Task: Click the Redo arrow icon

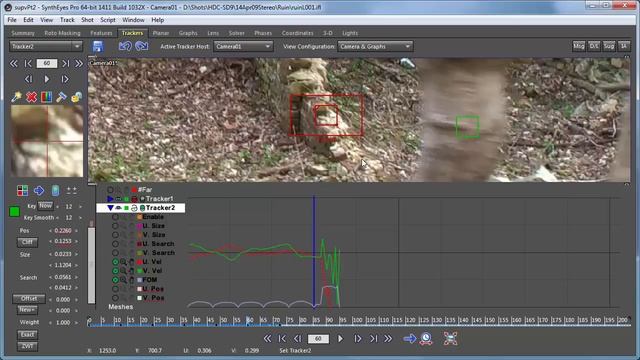Action: click(x=141, y=46)
